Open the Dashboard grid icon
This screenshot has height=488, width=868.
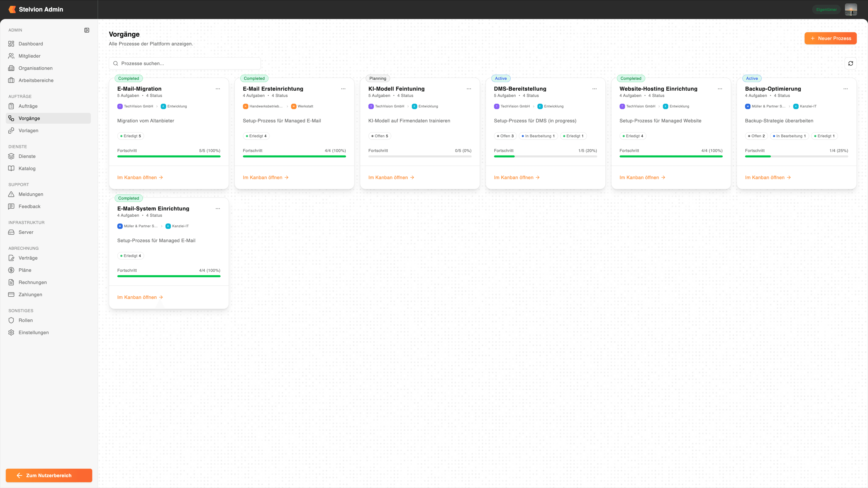click(x=11, y=44)
